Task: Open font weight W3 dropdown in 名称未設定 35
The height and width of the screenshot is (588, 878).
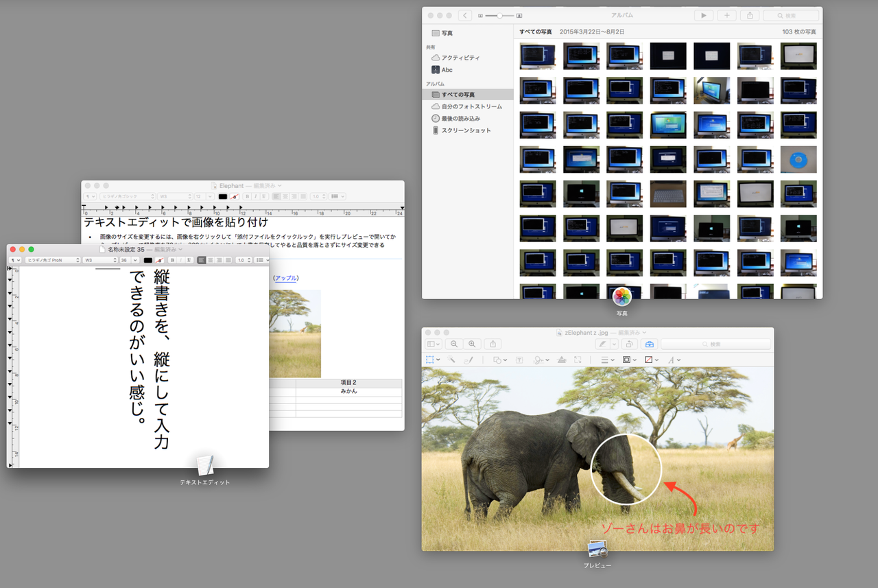Action: coord(100,261)
